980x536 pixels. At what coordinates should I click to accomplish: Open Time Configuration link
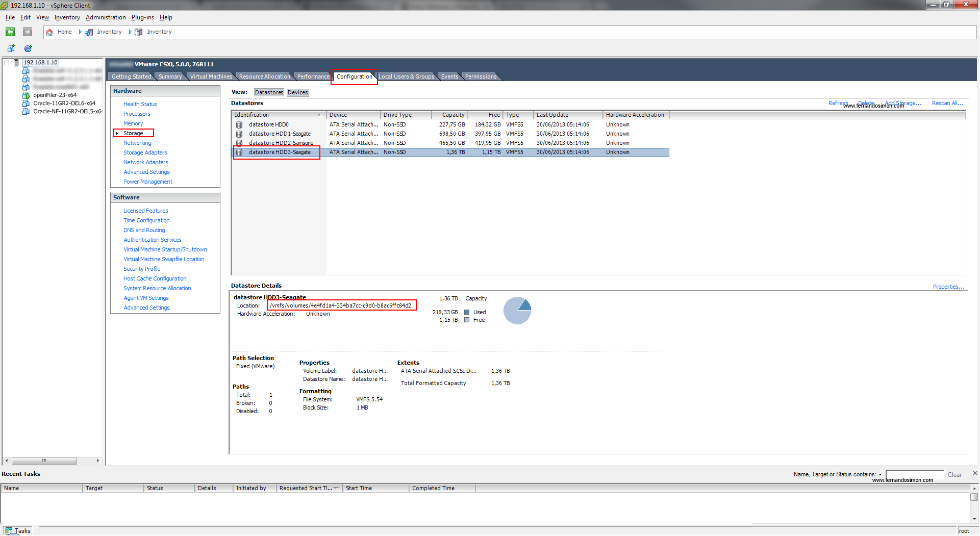click(x=146, y=221)
